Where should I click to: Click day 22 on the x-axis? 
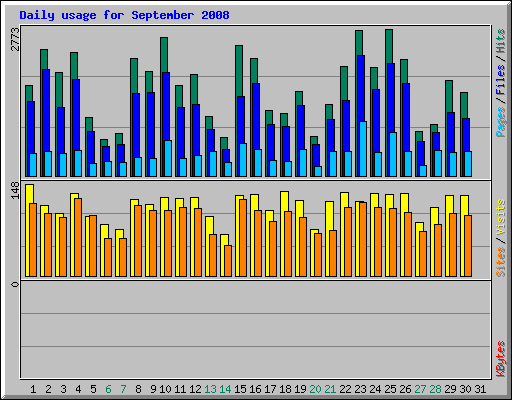[345, 389]
